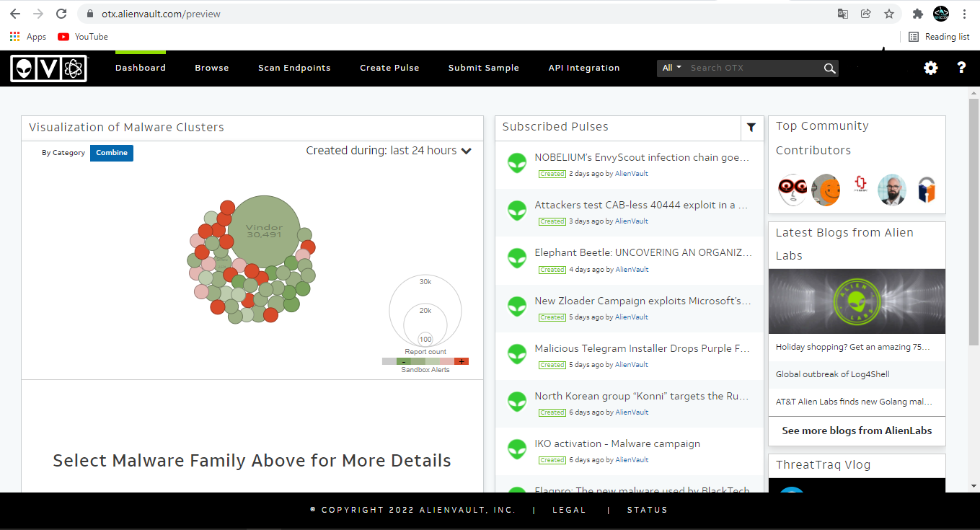Click in the Search OTX field

754,68
